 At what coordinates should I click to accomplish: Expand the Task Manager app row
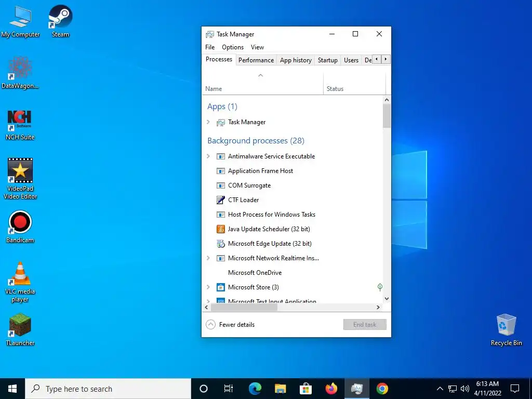208,122
